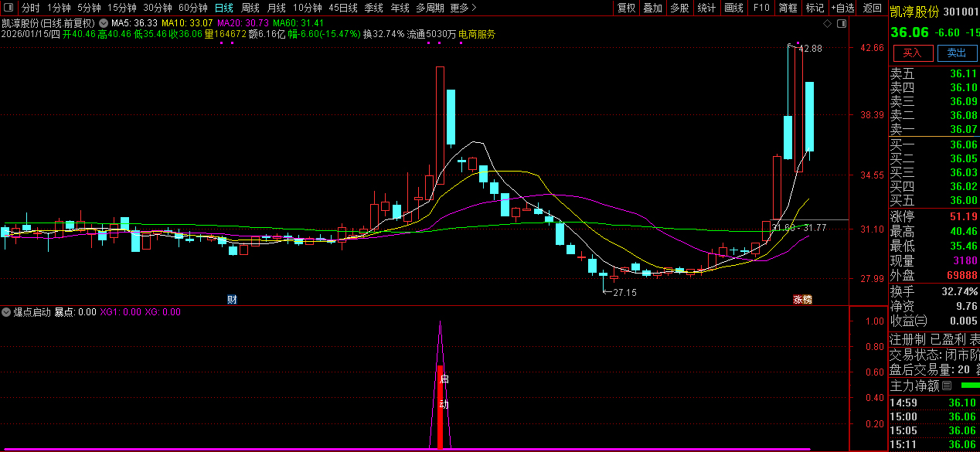Click the 外盘 value 69888

(x=961, y=275)
